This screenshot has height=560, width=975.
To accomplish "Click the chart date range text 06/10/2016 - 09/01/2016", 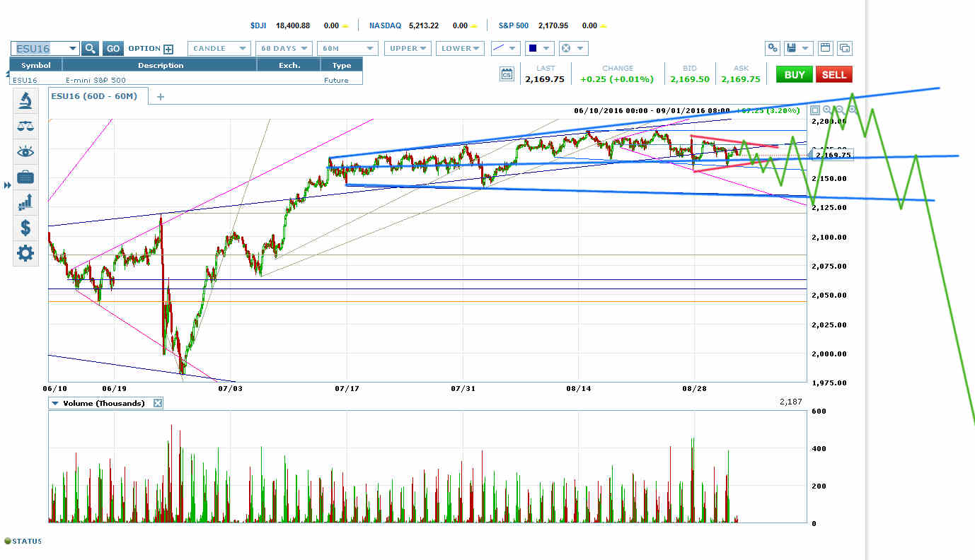I will [x=652, y=110].
